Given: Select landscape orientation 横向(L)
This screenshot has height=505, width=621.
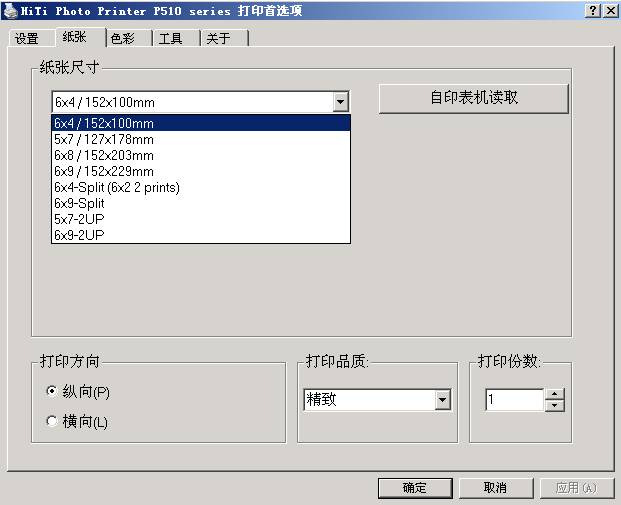Looking at the screenshot, I should 53,422.
